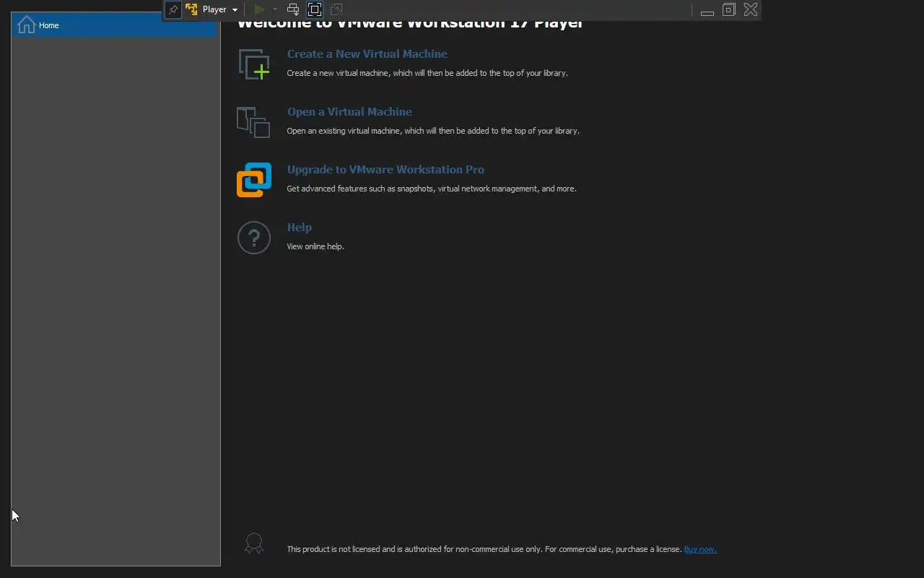Close the VMware Player window
924x578 pixels.
(751, 9)
